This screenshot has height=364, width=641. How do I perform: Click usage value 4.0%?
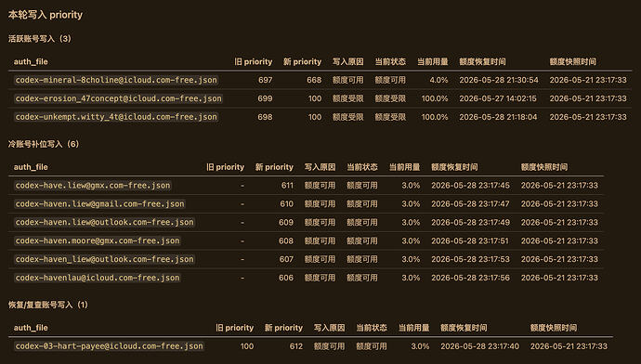(438, 80)
